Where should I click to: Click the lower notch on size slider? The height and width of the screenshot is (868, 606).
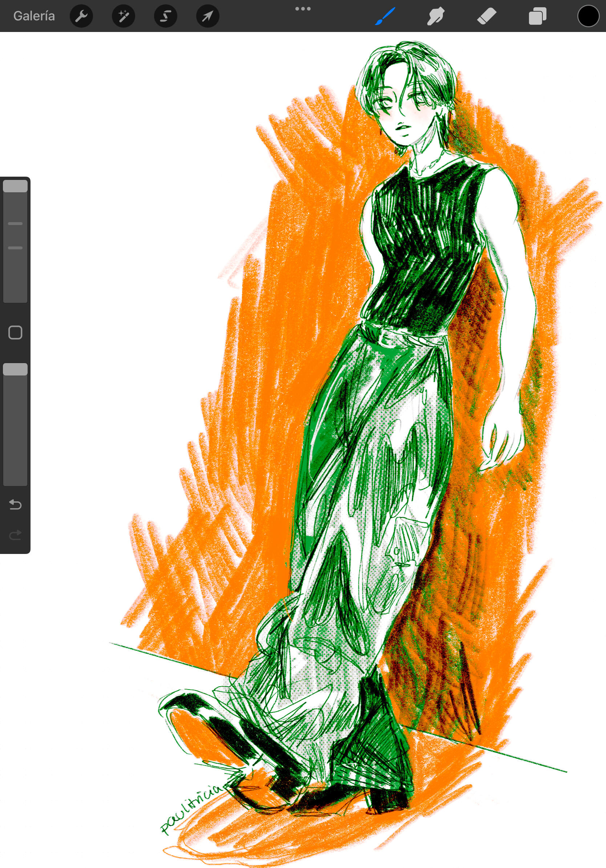(x=15, y=248)
